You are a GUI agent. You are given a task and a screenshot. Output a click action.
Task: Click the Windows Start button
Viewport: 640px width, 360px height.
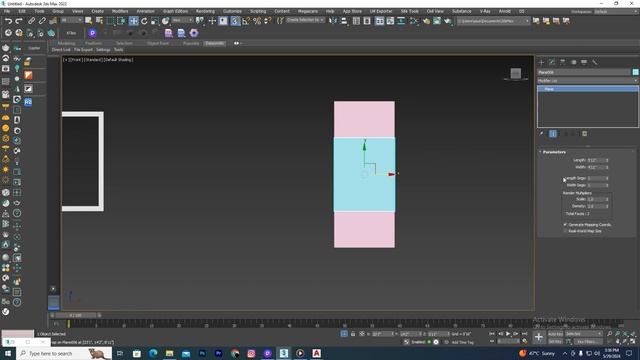point(8,353)
